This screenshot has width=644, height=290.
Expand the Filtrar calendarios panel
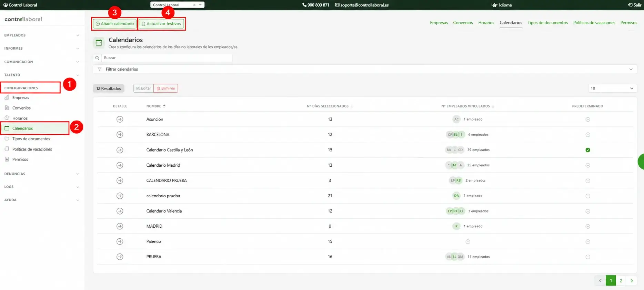(x=365, y=69)
